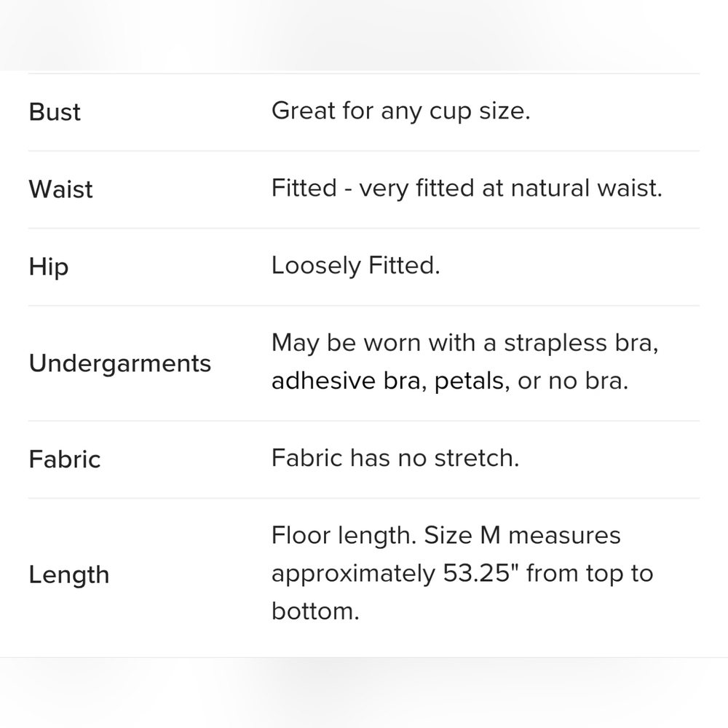Click the Undergarments row label

(x=120, y=363)
